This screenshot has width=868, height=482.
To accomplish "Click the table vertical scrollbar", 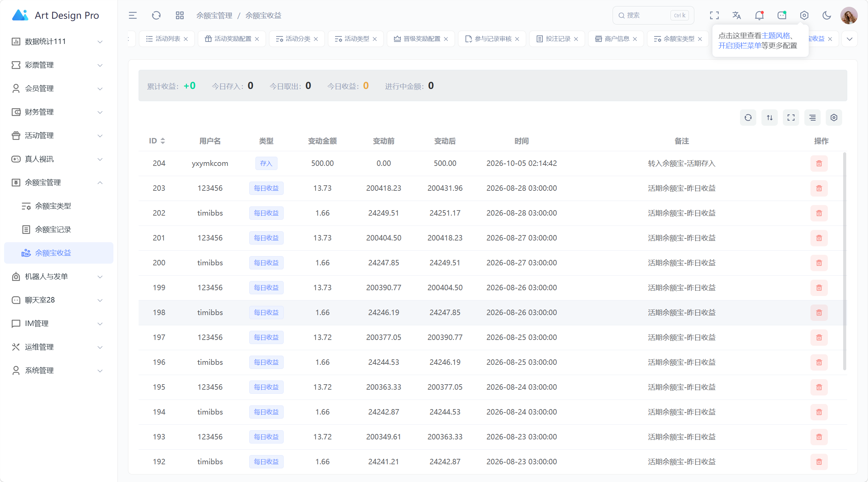I will pos(845,261).
